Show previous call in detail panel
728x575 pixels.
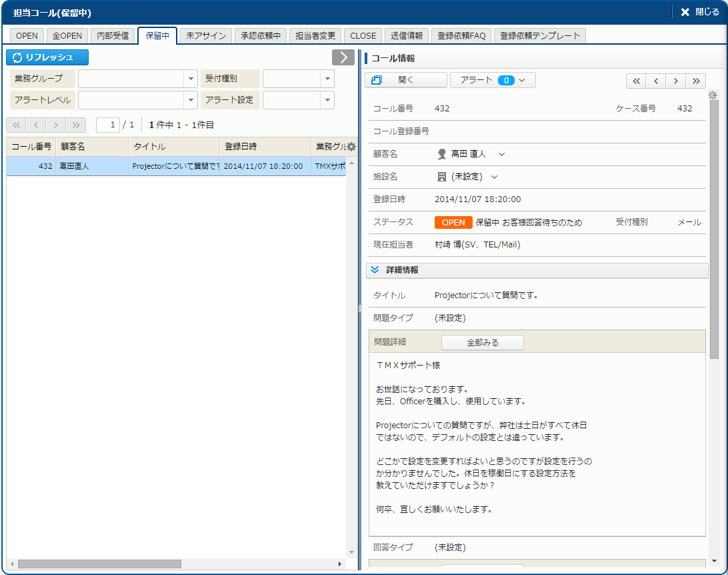(656, 81)
